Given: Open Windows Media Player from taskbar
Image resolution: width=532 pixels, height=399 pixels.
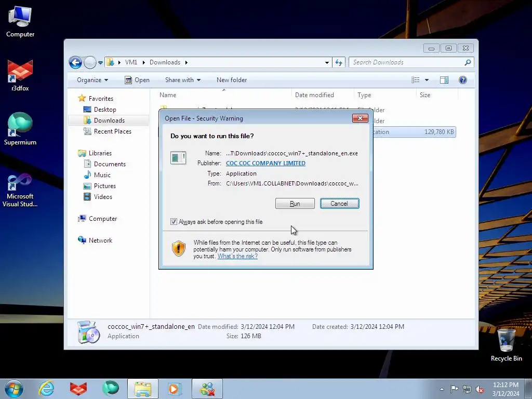Looking at the screenshot, I should [175, 389].
